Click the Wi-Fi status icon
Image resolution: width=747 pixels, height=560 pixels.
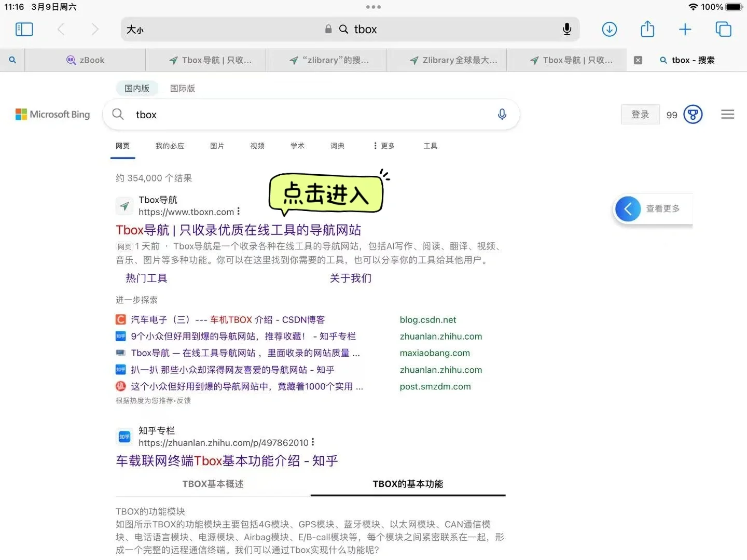pos(693,7)
